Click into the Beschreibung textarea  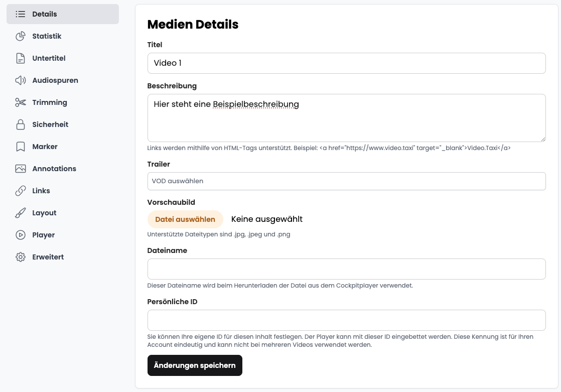click(346, 118)
